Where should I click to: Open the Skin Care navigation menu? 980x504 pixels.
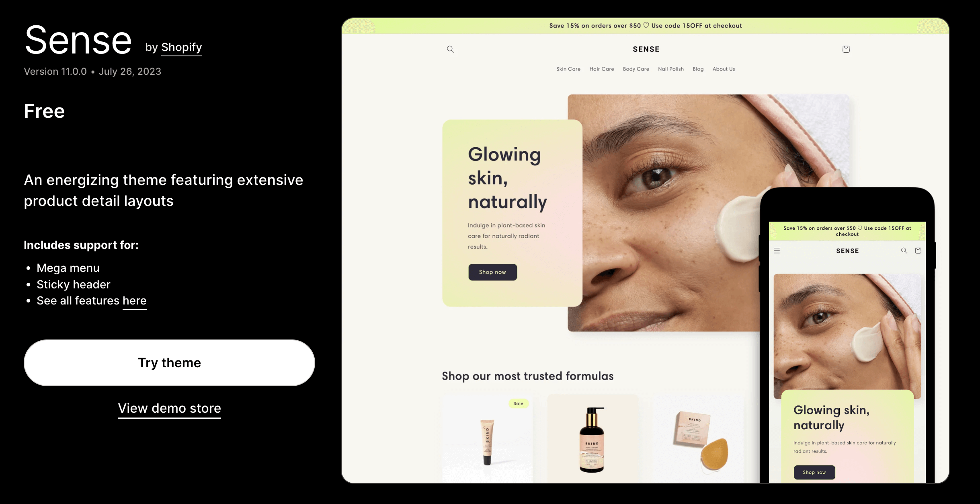click(568, 69)
